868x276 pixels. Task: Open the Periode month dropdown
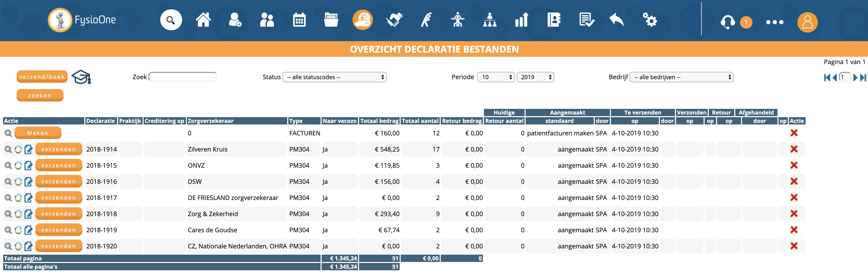point(495,77)
